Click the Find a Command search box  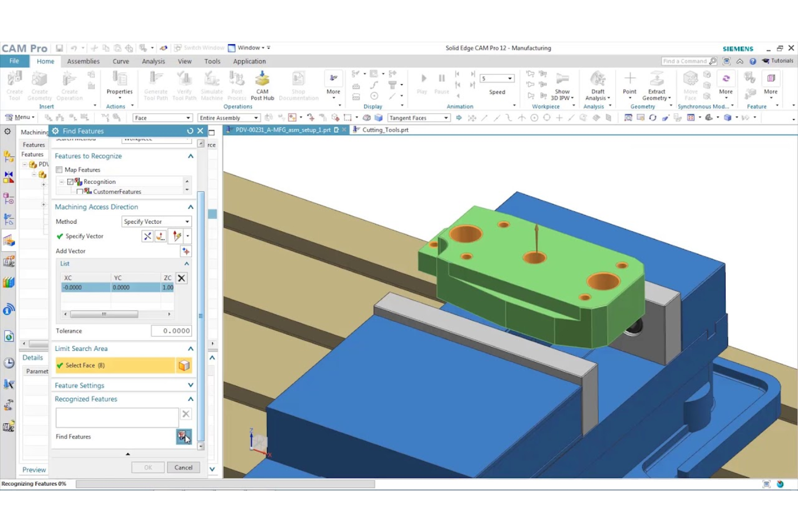coord(690,61)
